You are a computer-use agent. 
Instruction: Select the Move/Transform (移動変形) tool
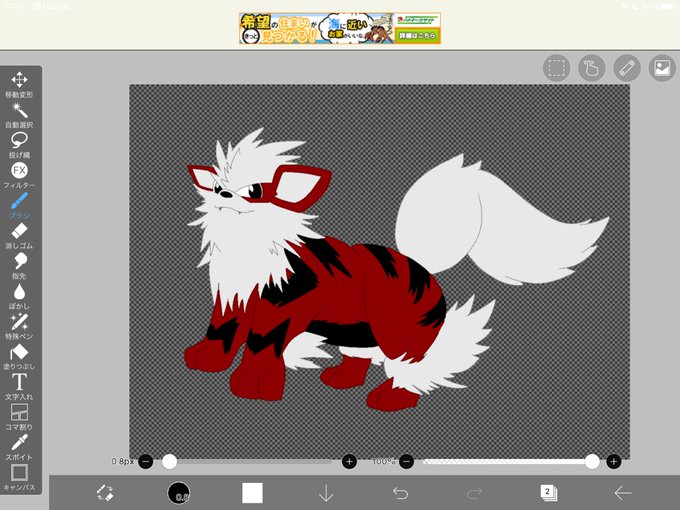point(20,84)
